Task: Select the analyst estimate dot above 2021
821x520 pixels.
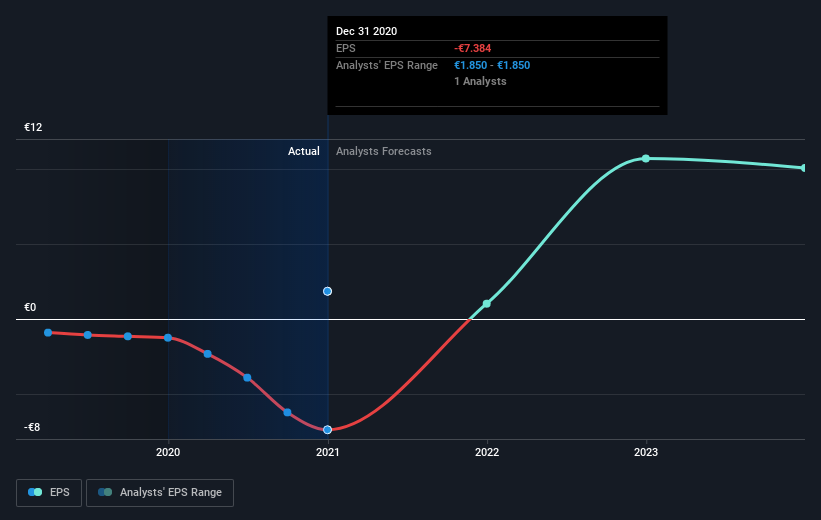Action: 327,291
